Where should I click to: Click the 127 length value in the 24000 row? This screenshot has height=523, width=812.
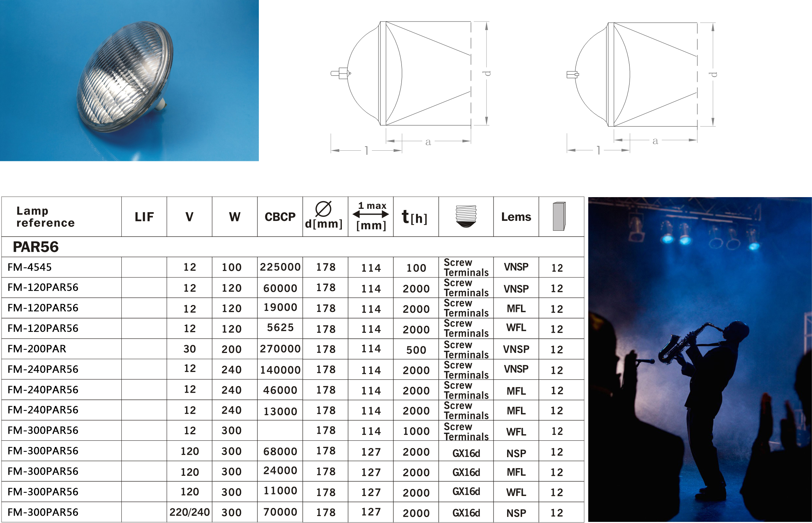(x=371, y=473)
